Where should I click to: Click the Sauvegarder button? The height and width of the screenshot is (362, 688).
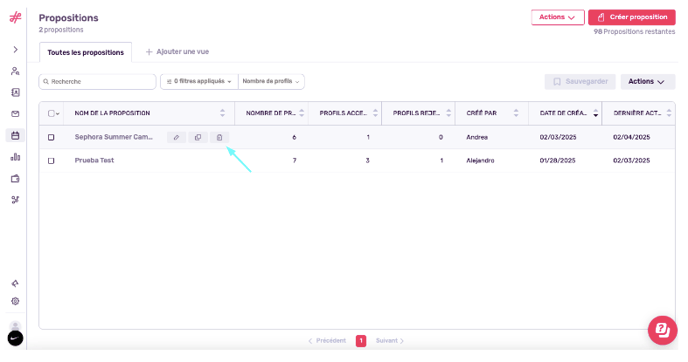click(580, 82)
